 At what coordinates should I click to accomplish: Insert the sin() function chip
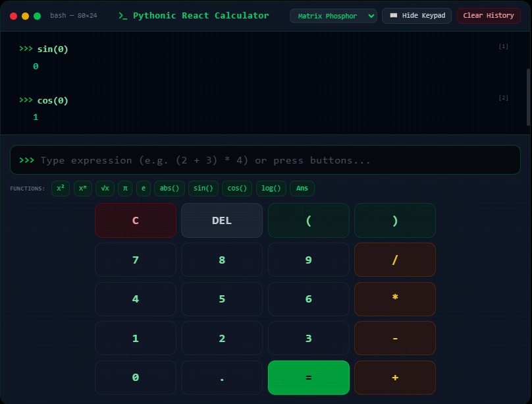(203, 188)
